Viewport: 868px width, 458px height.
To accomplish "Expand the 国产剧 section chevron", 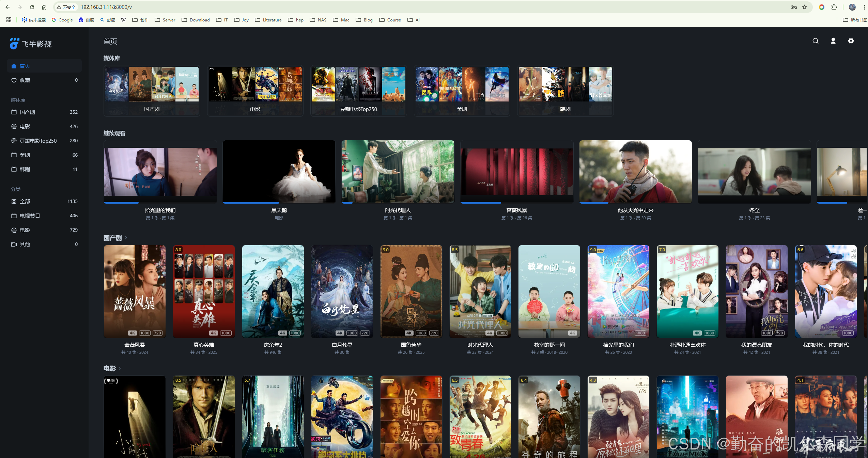I will (x=126, y=238).
